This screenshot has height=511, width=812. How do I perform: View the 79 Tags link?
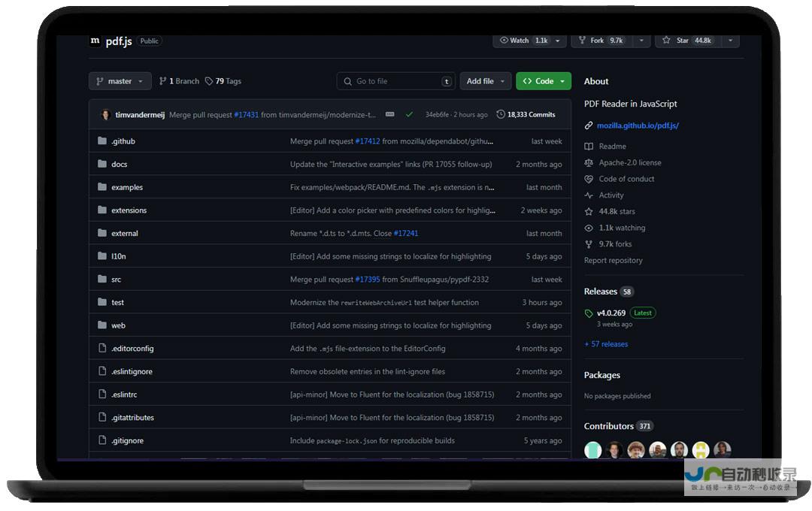click(223, 81)
